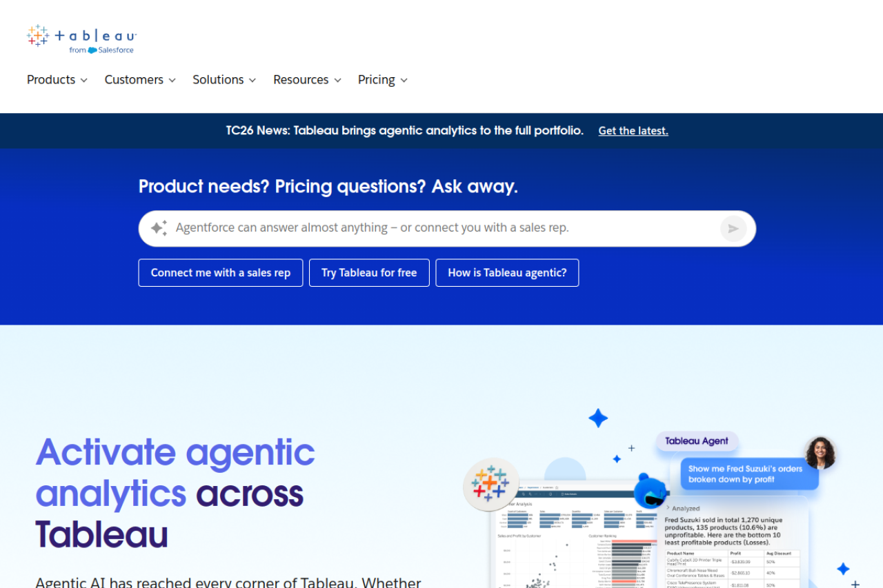Click the 'Show me Fred Suzuki's orders' chat bubble

(x=750, y=474)
